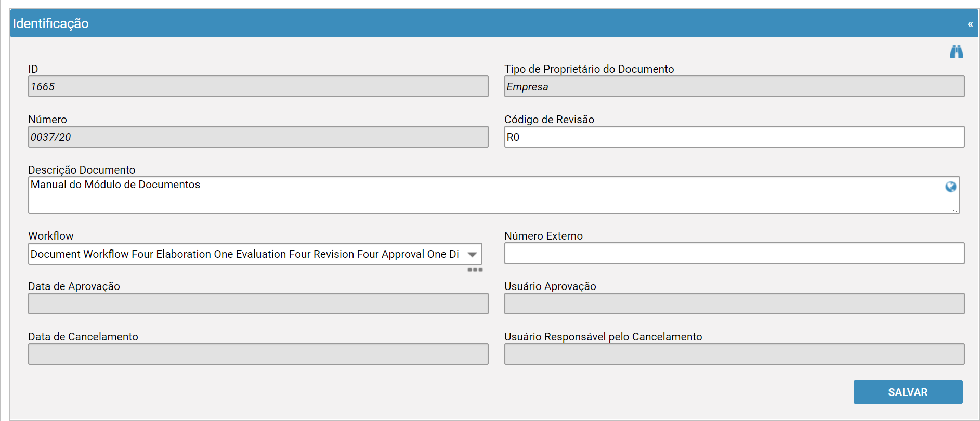
Task: Select the ID field showing 1665
Action: click(258, 87)
